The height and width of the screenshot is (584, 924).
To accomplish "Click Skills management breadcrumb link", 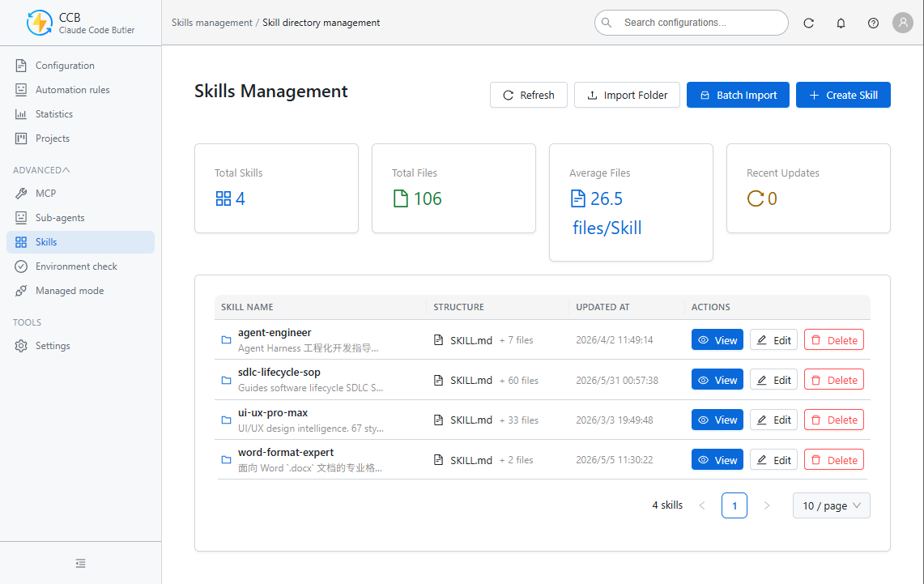I will [x=212, y=23].
